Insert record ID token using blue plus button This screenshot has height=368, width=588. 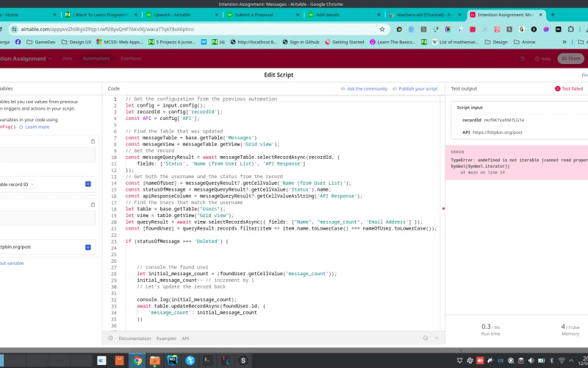click(x=88, y=184)
